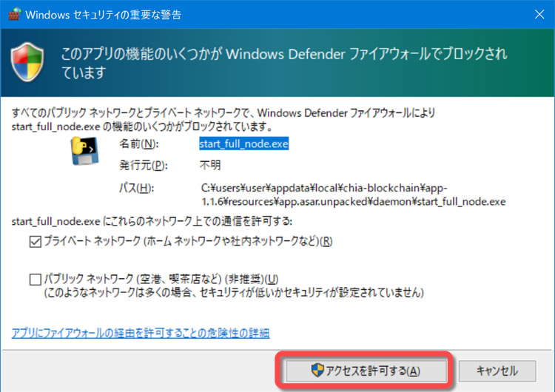Close the Windows security alert dialog
The image size is (555, 392).
pos(539,14)
